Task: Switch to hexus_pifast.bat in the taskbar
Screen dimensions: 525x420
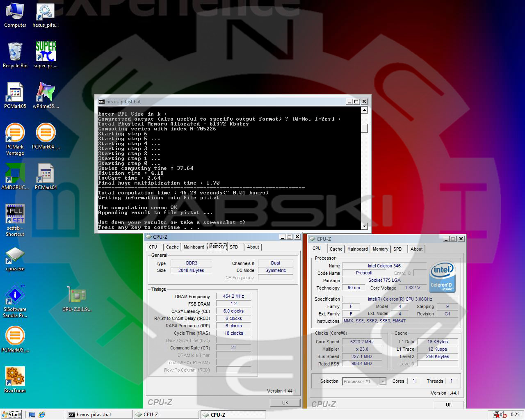Action: [x=99, y=415]
